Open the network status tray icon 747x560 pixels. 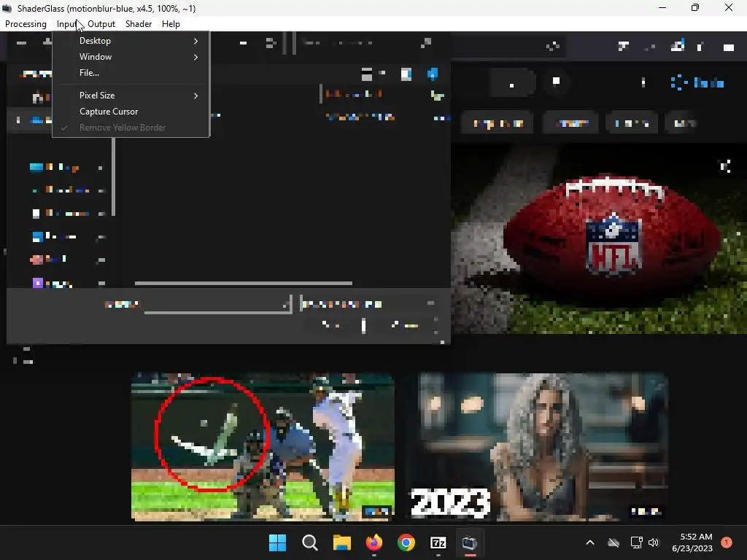636,542
